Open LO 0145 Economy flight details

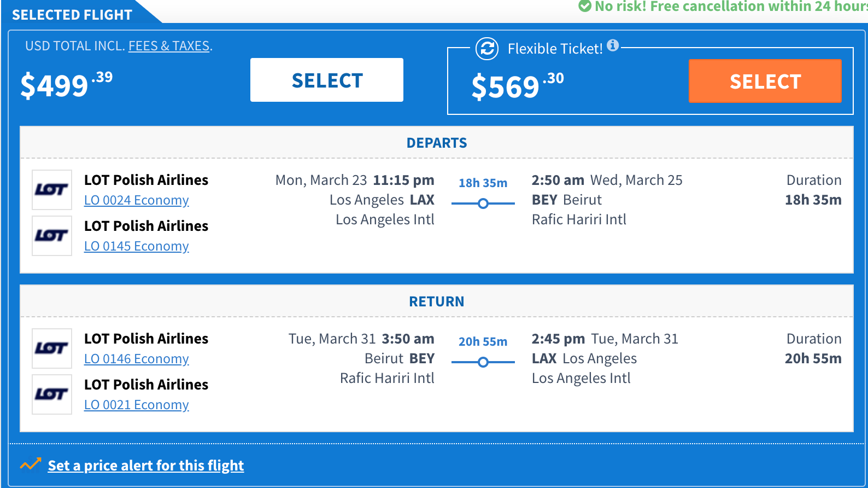pyautogui.click(x=136, y=246)
